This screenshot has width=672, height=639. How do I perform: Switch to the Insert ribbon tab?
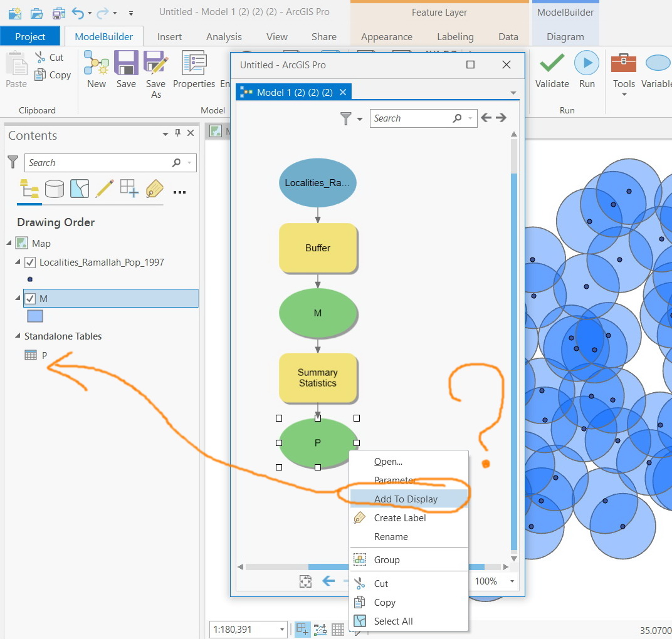click(x=169, y=36)
